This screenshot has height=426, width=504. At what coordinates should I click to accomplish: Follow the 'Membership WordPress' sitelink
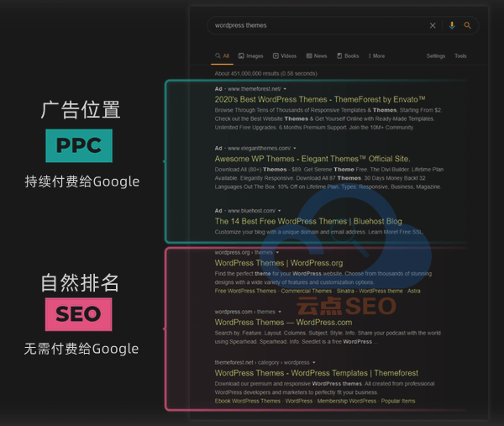(346, 402)
